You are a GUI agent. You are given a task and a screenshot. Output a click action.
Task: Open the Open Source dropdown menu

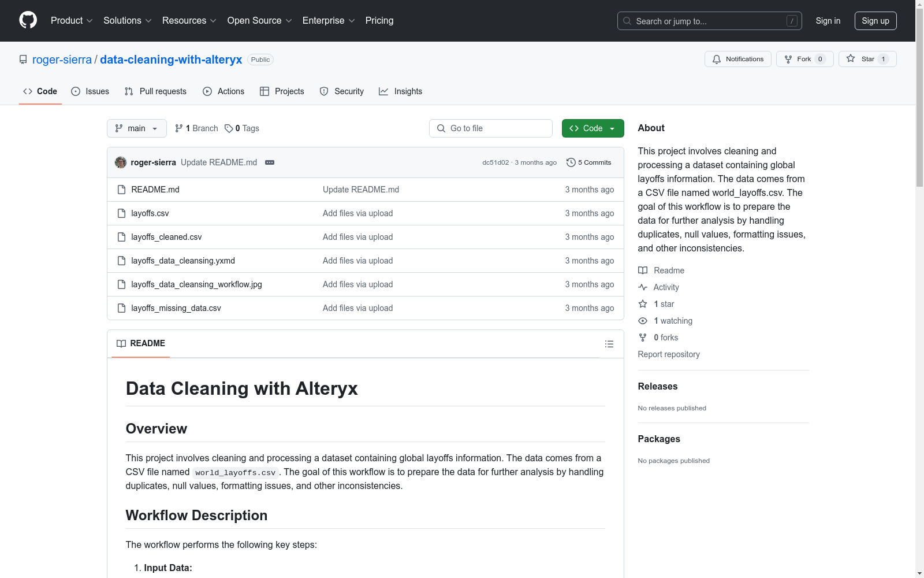[260, 20]
